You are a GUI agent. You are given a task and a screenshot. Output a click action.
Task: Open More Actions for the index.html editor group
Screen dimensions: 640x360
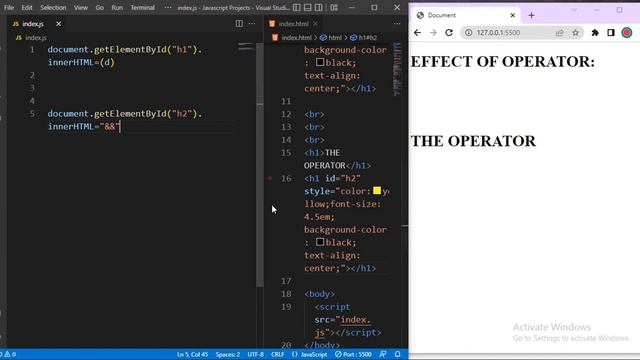pos(397,24)
